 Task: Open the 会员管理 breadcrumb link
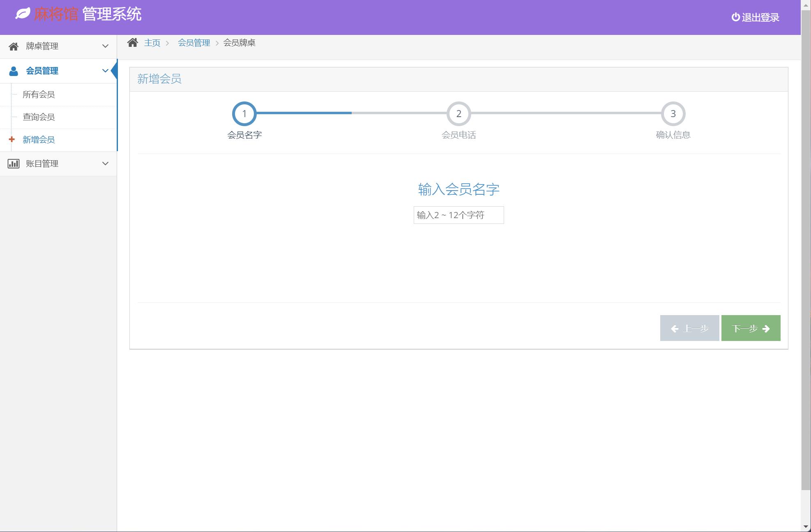[x=194, y=42]
